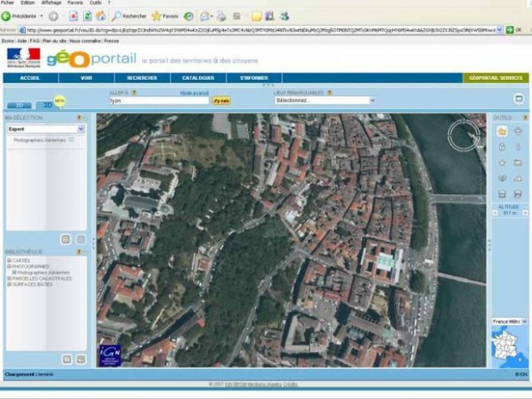
Task: Switch to the 3D view tab
Action: click(47, 105)
